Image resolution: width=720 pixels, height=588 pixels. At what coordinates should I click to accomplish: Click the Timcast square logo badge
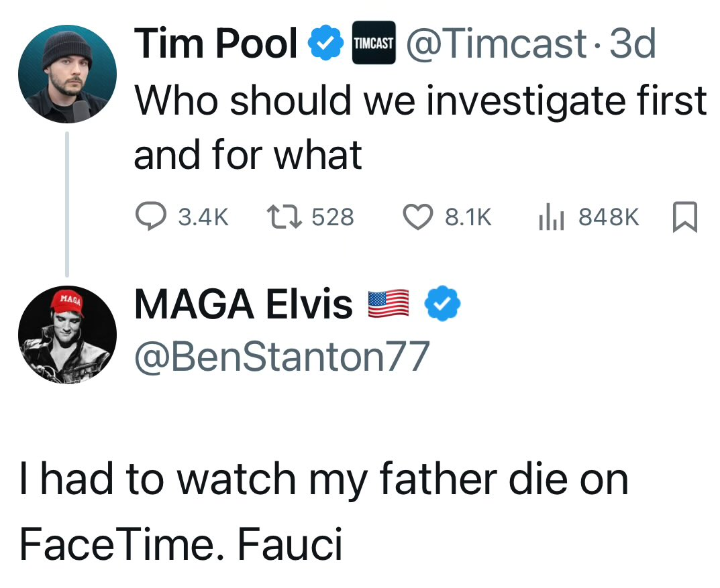pos(373,44)
